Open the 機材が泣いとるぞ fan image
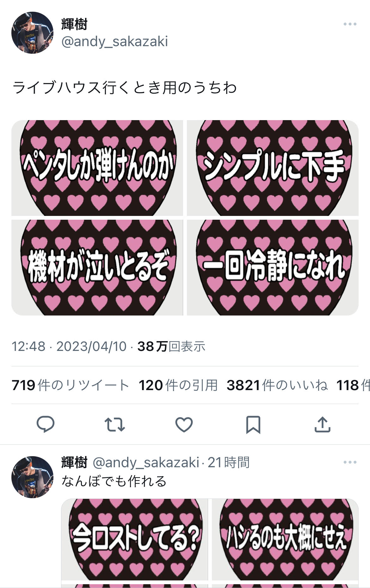370x588 pixels. coord(97,267)
